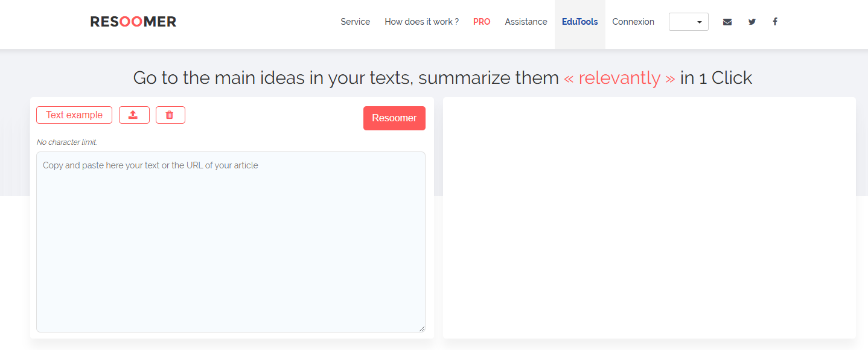The height and width of the screenshot is (350, 868).
Task: Click the red « relevantly » headline word
Action: coord(619,78)
